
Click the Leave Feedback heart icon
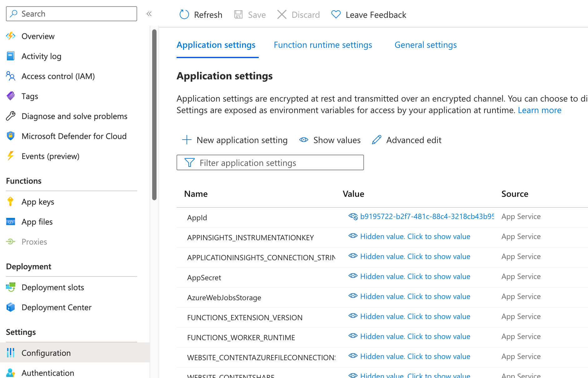pos(336,15)
